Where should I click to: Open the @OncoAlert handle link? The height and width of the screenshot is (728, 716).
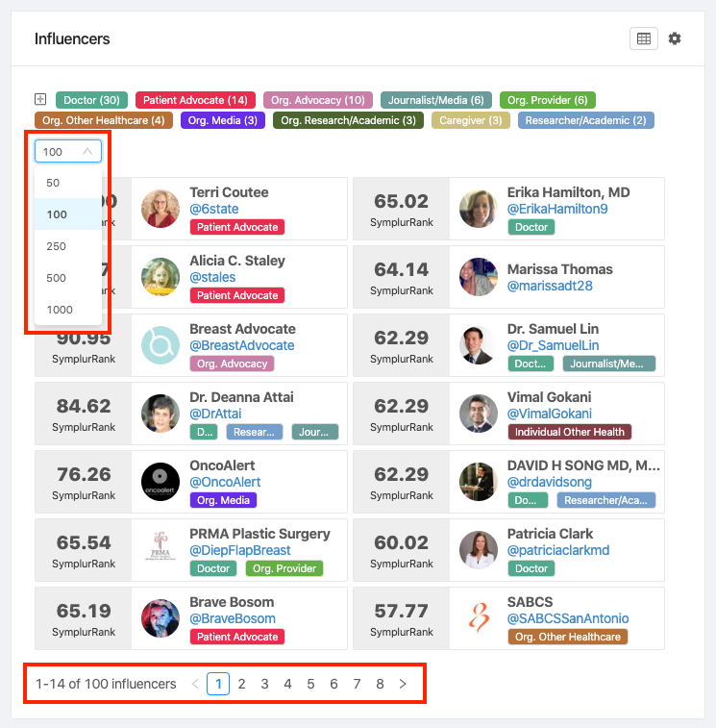[x=225, y=482]
